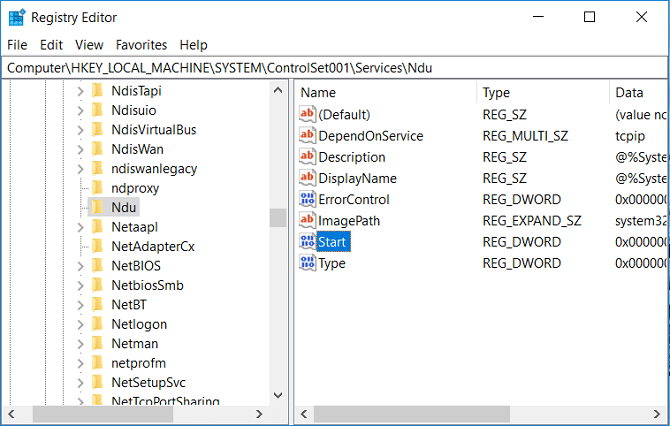Click the values pane horizontal scroll right arrow

tap(657, 414)
